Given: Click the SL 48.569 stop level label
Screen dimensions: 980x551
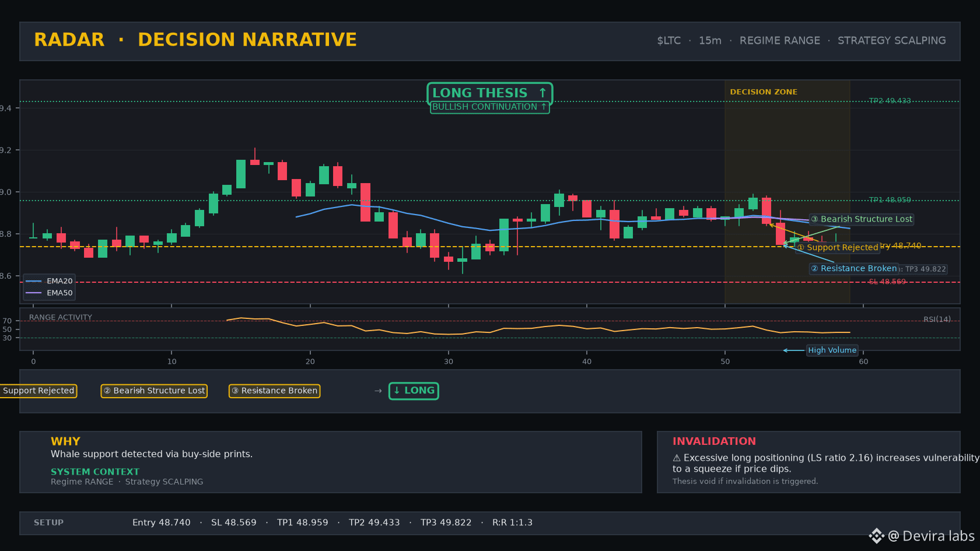Looking at the screenshot, I should pyautogui.click(x=887, y=282).
